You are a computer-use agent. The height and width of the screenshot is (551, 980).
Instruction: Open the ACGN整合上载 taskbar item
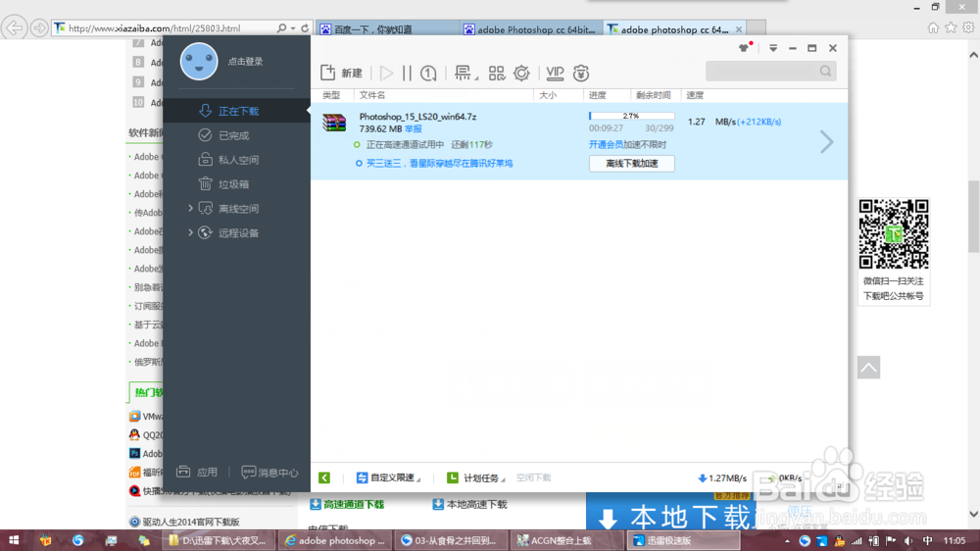coord(566,540)
